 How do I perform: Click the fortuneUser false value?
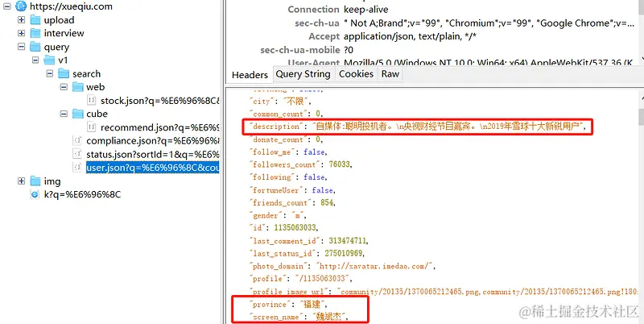323,190
